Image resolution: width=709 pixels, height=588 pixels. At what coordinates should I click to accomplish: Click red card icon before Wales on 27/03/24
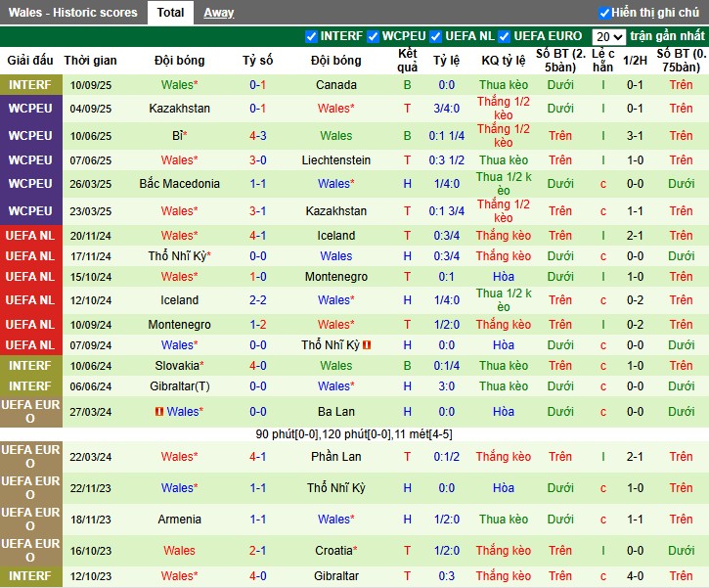(x=157, y=412)
